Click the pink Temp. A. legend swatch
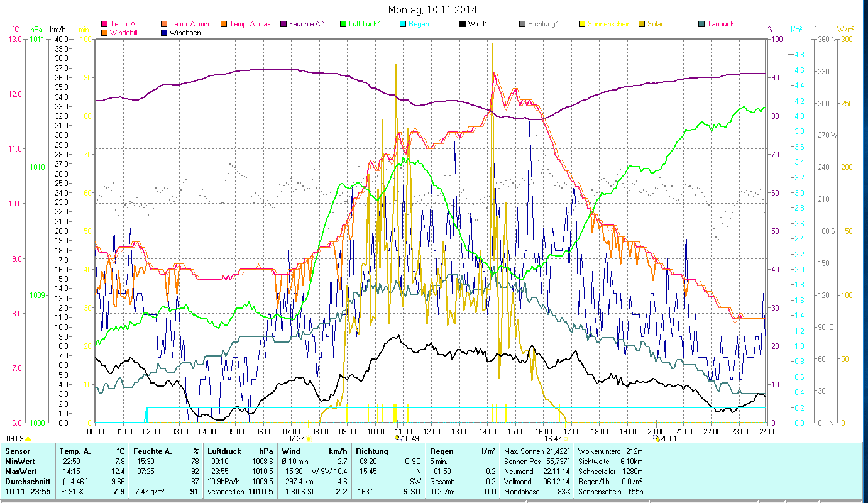The width and height of the screenshot is (868, 503). pos(104,25)
